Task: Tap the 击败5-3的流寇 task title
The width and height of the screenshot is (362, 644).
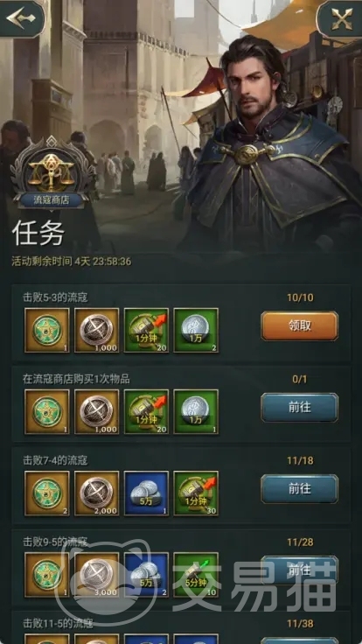Action: click(x=55, y=297)
